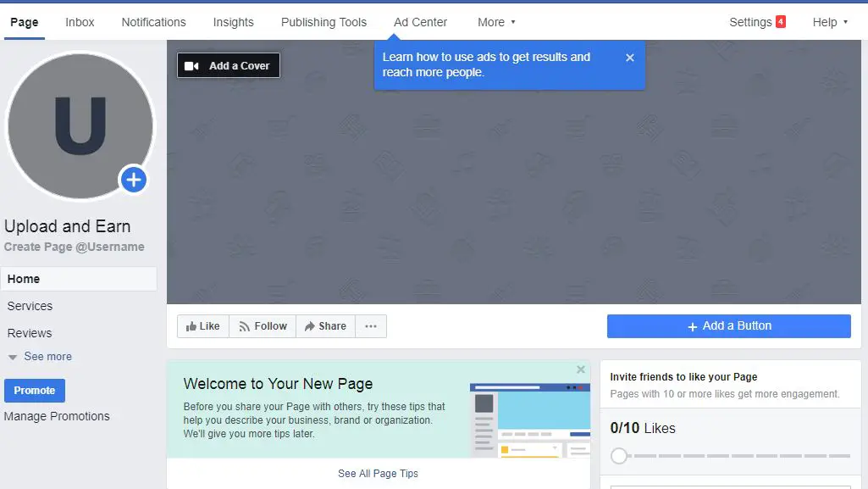This screenshot has height=489, width=868.
Task: Click the Follow button
Action: pos(263,326)
